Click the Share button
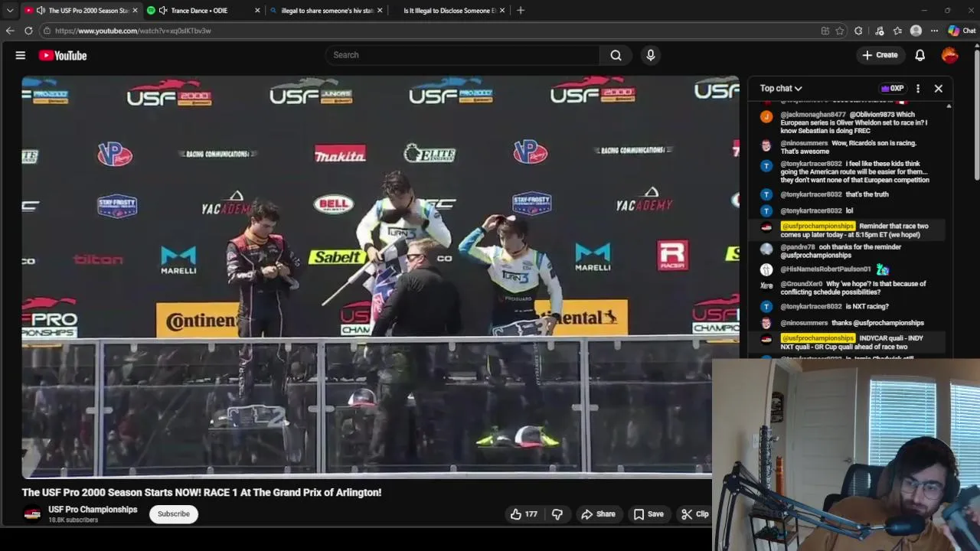Viewport: 980px width, 551px height. (x=598, y=514)
